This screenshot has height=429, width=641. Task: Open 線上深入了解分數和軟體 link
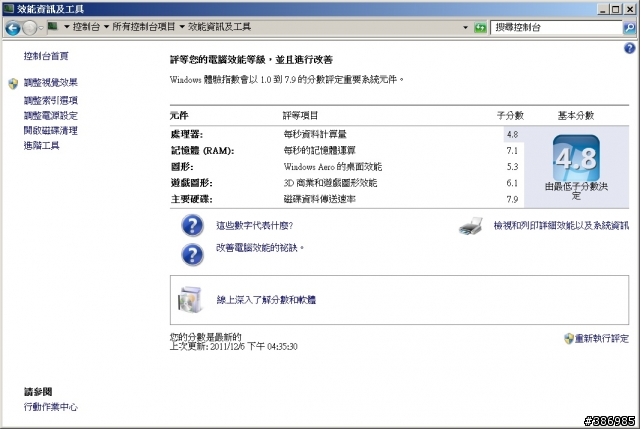266,300
